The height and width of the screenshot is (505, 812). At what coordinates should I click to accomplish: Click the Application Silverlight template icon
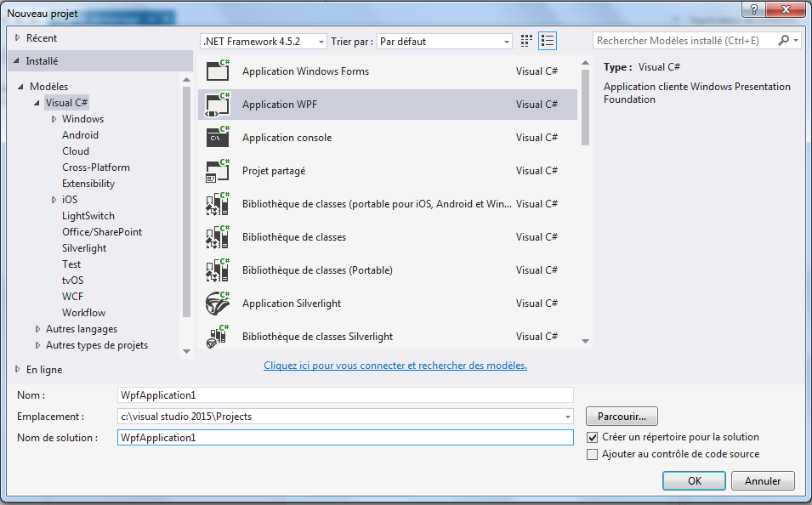pos(217,303)
